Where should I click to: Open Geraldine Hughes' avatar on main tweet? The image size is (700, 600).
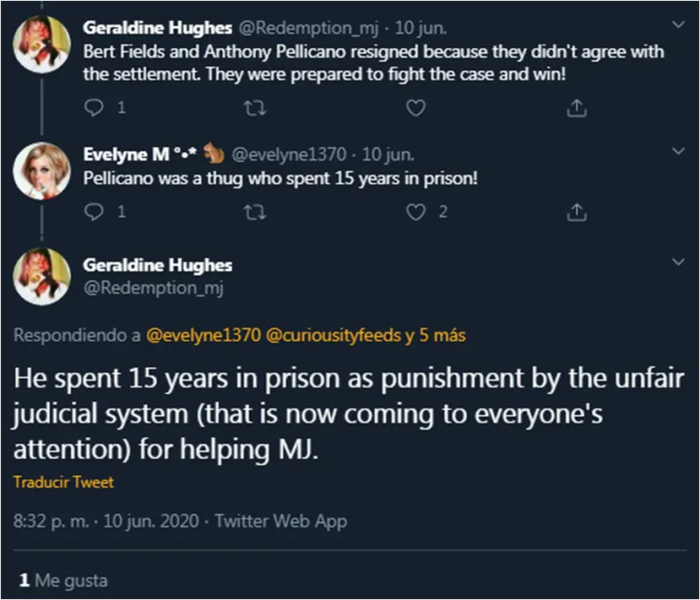[41, 276]
